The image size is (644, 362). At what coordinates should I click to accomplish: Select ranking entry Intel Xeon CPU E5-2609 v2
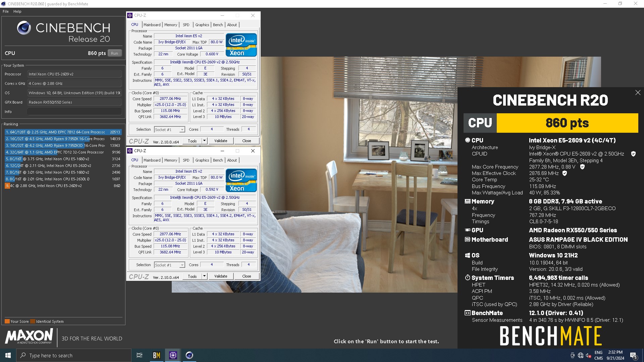[63, 186]
